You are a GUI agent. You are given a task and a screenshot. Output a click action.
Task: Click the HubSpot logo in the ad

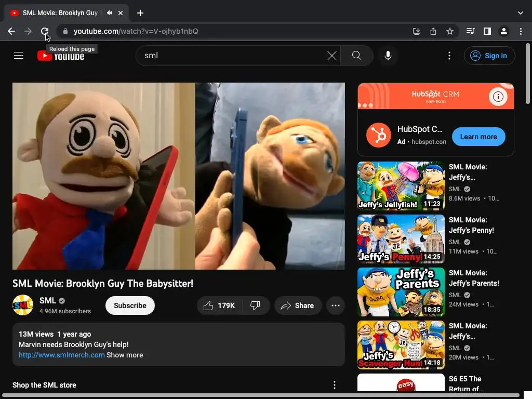[379, 135]
